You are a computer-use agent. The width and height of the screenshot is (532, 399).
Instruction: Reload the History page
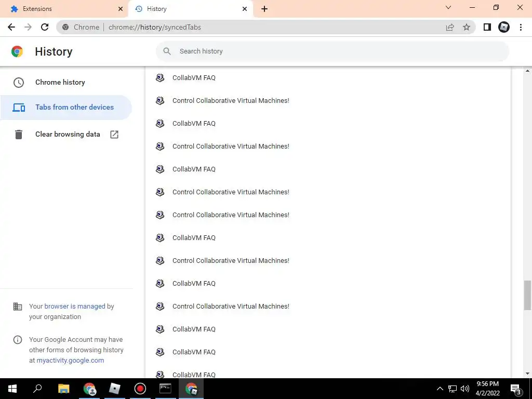(45, 27)
